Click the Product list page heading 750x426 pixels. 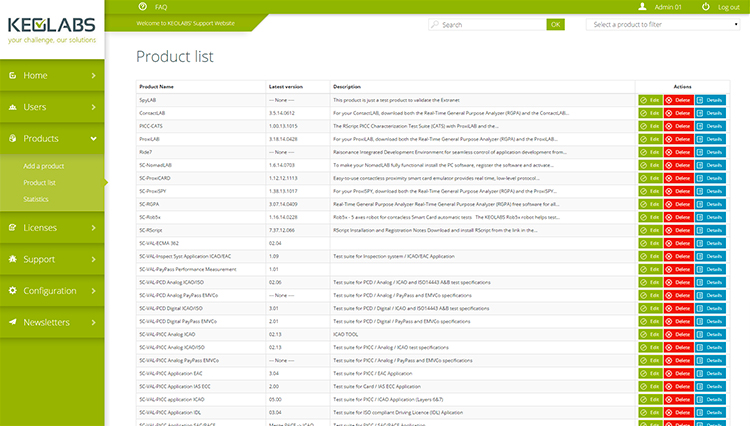[175, 56]
